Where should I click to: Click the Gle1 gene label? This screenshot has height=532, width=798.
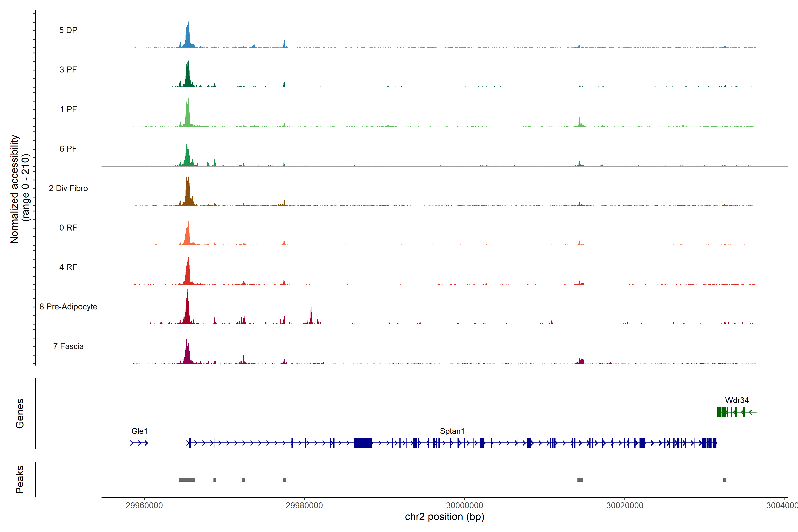[x=139, y=431]
